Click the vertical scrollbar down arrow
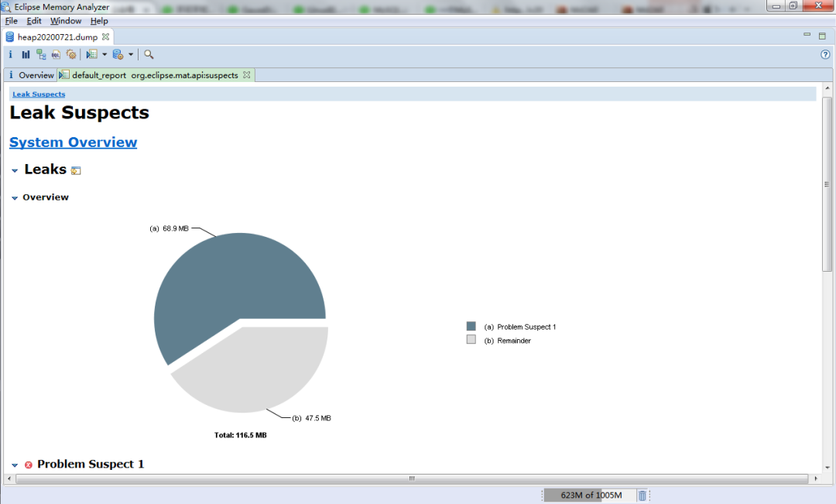 (827, 468)
